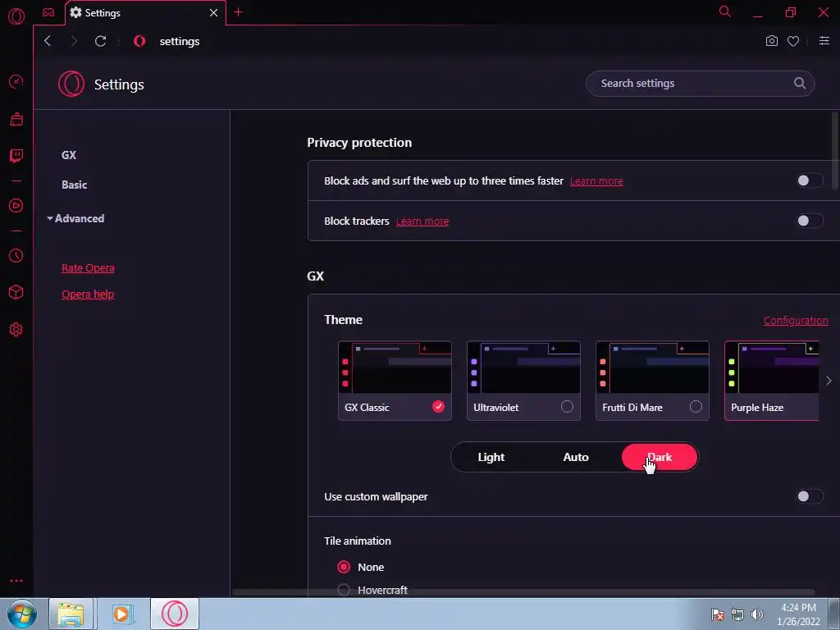Click the network tray icon
The image size is (840, 630).
tap(737, 614)
